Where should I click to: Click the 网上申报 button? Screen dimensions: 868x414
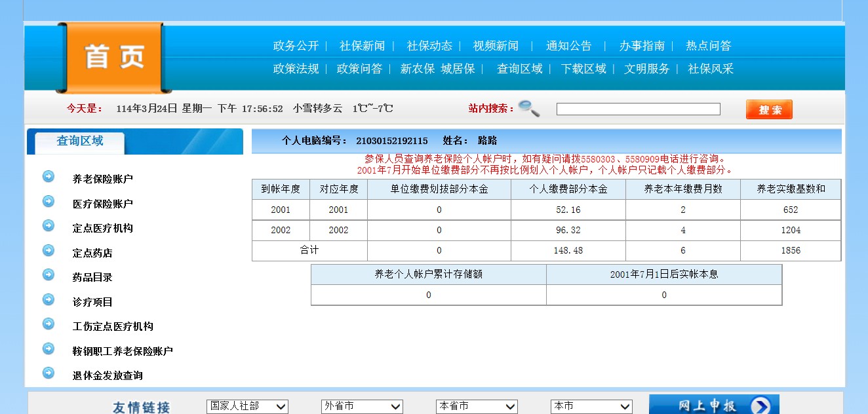(x=714, y=405)
